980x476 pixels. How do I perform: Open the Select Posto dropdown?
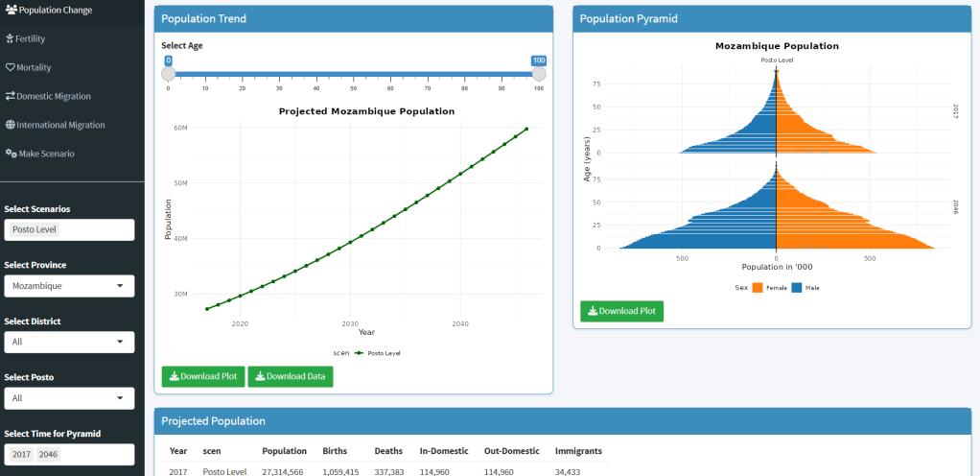68,398
